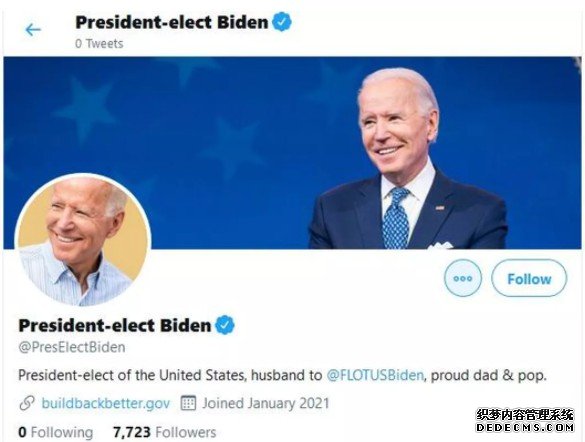The height and width of the screenshot is (442, 585).
Task: Open the @FLOTUSBiden mention link
Action: [375, 375]
